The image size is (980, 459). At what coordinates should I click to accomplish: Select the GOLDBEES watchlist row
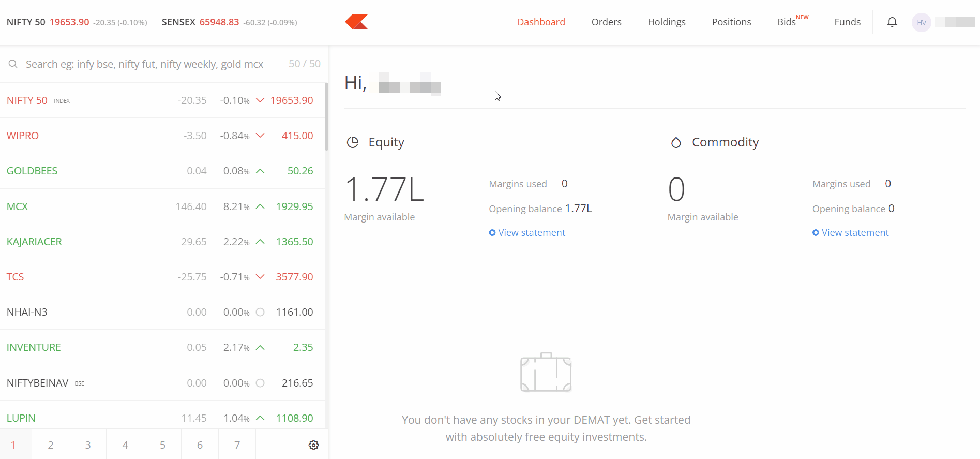[x=162, y=171]
